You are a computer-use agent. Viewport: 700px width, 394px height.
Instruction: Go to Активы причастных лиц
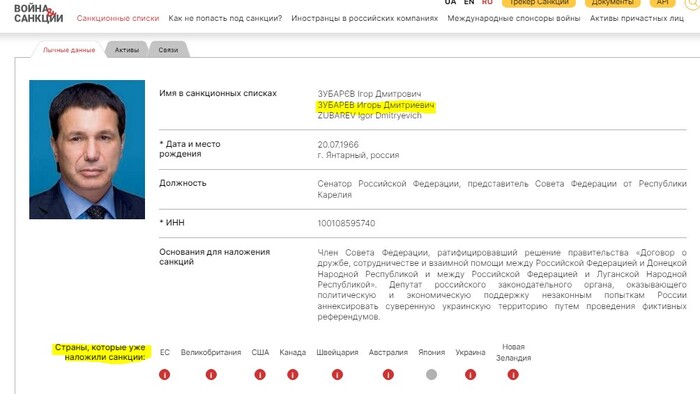coord(637,18)
